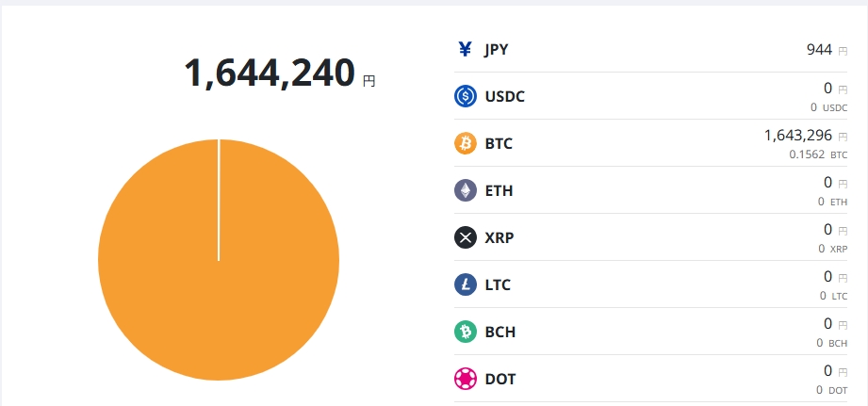Screen dimensions: 868x406
Task: Open the ETH asset label
Action: (x=499, y=190)
